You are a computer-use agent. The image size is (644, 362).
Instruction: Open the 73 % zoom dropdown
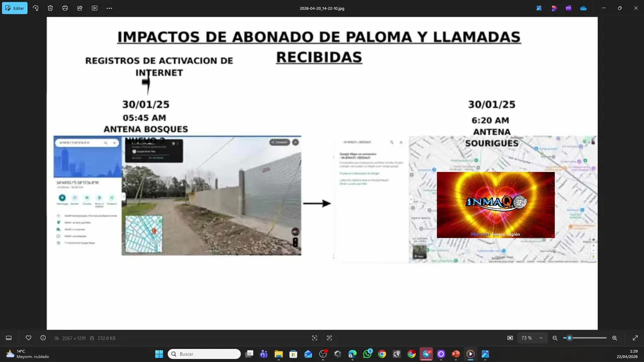532,338
